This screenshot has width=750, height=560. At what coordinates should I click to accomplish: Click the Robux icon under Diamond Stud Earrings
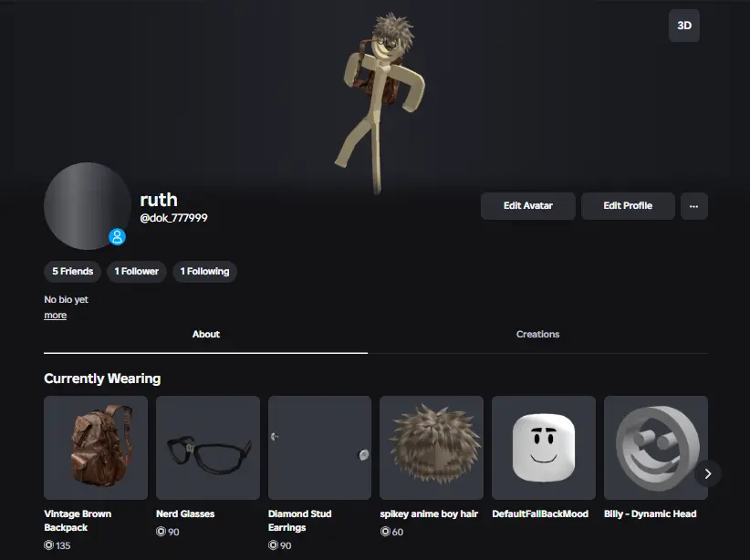(x=273, y=545)
